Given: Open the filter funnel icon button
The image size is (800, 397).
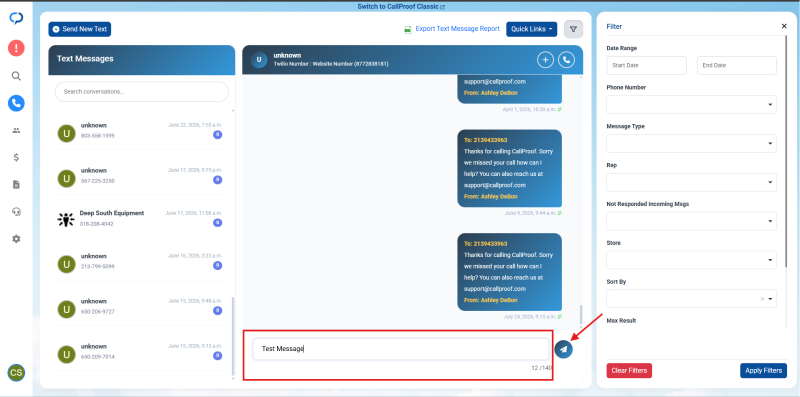Looking at the screenshot, I should click(x=573, y=29).
